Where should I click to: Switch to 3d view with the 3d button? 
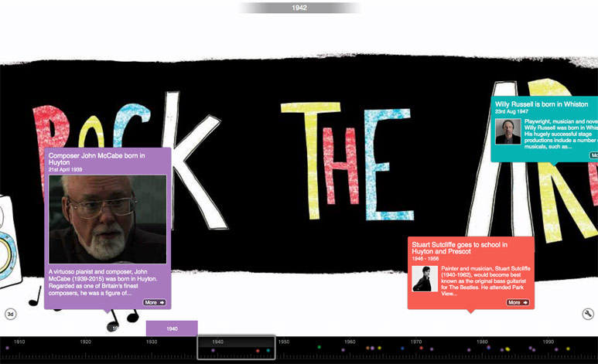10,314
